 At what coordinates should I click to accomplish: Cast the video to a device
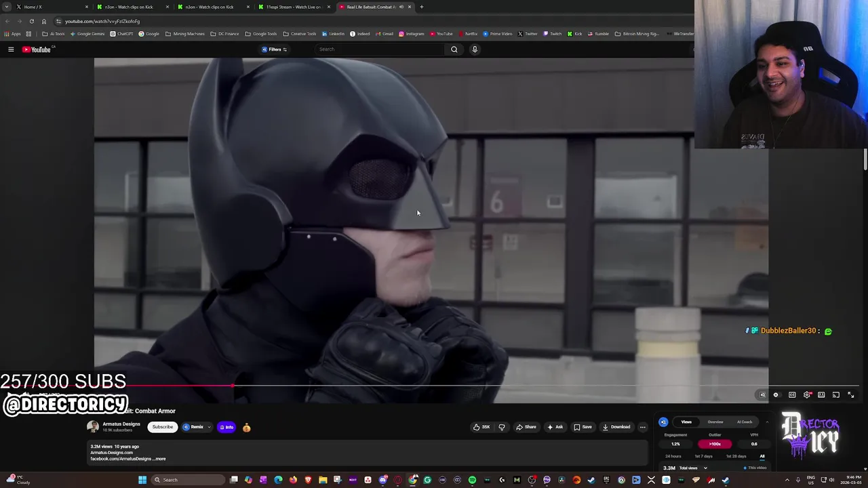pyautogui.click(x=836, y=395)
